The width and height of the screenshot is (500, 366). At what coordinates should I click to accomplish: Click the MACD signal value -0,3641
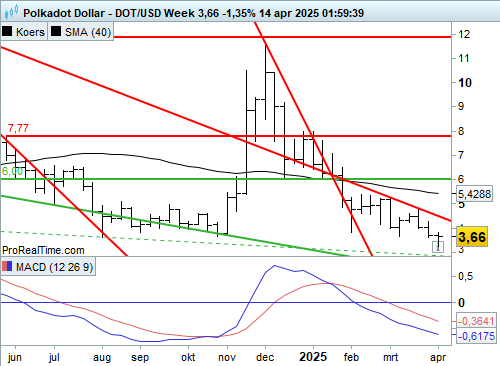pyautogui.click(x=476, y=321)
